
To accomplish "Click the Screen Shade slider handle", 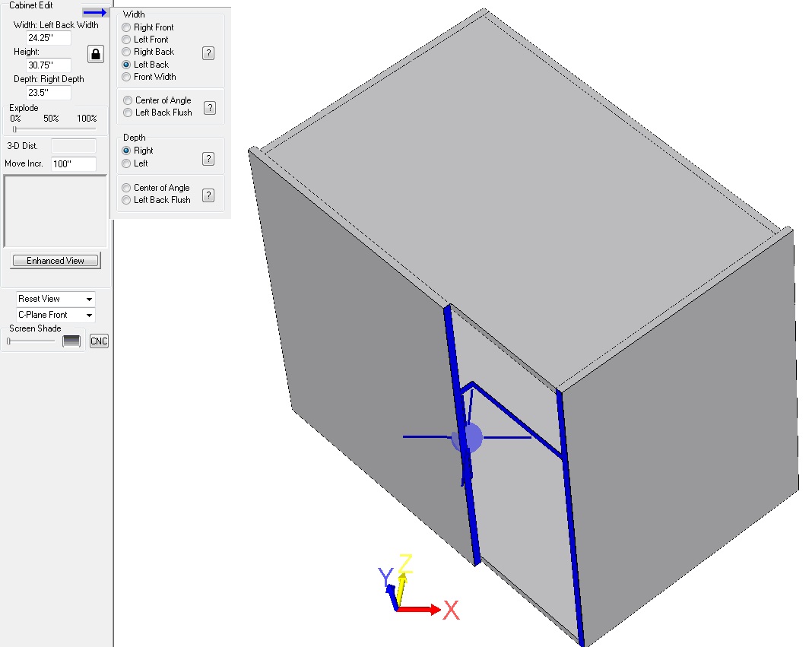I will click(9, 341).
